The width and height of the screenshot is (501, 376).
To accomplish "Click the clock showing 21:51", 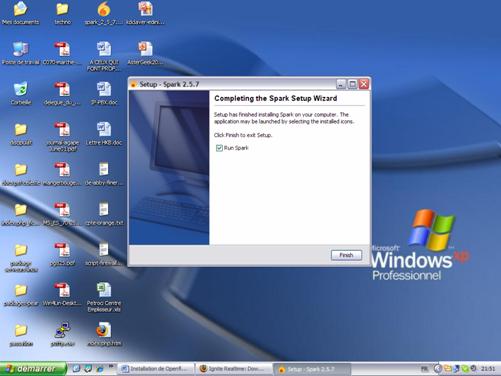I will pos(488,369).
